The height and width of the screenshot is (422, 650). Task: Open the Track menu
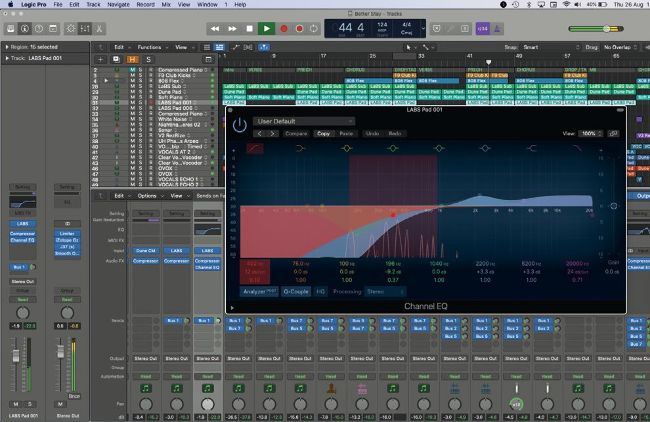point(93,5)
